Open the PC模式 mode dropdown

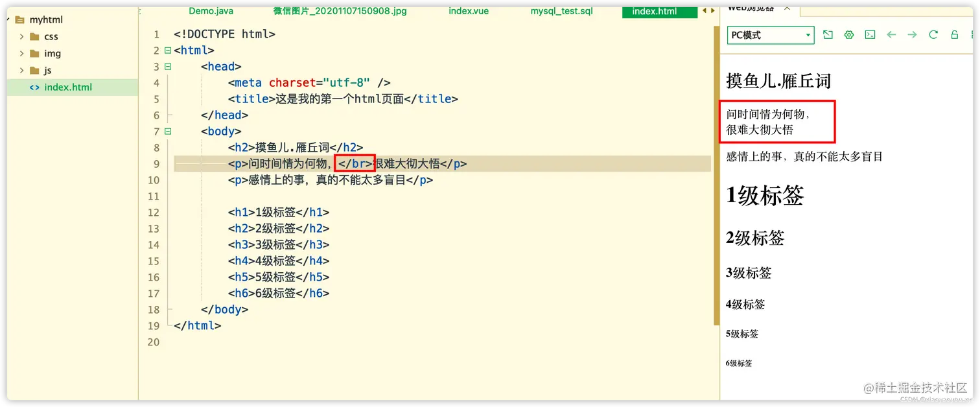pos(771,35)
